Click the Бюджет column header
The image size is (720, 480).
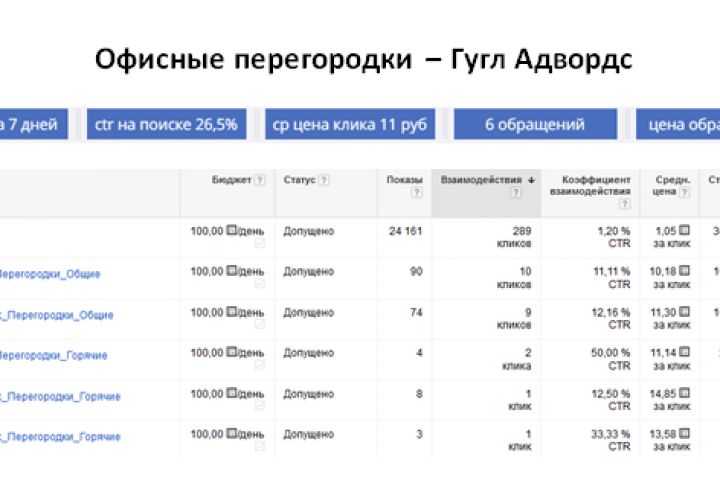tap(231, 180)
